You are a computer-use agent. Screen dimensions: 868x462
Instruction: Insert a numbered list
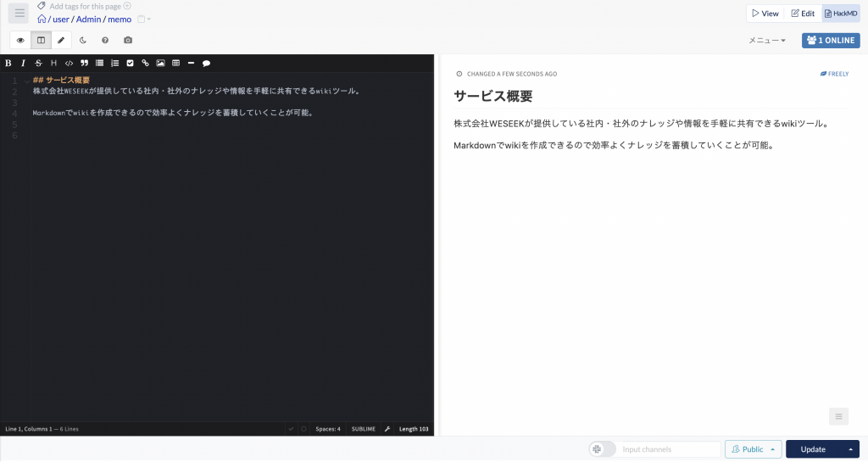114,63
